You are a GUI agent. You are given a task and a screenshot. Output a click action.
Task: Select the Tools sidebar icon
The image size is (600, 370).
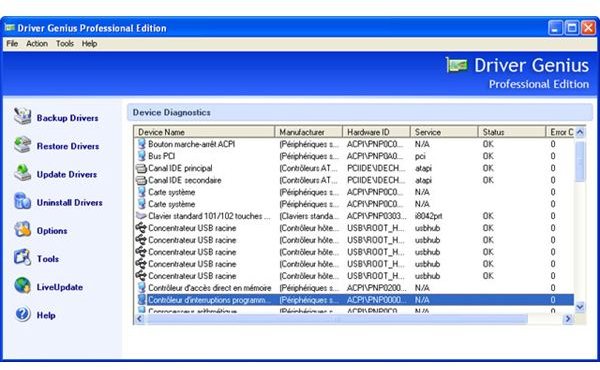click(23, 258)
